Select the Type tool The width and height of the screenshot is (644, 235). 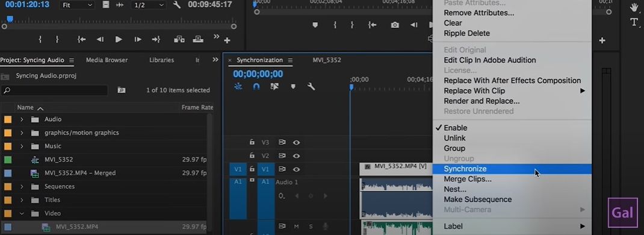(x=634, y=22)
